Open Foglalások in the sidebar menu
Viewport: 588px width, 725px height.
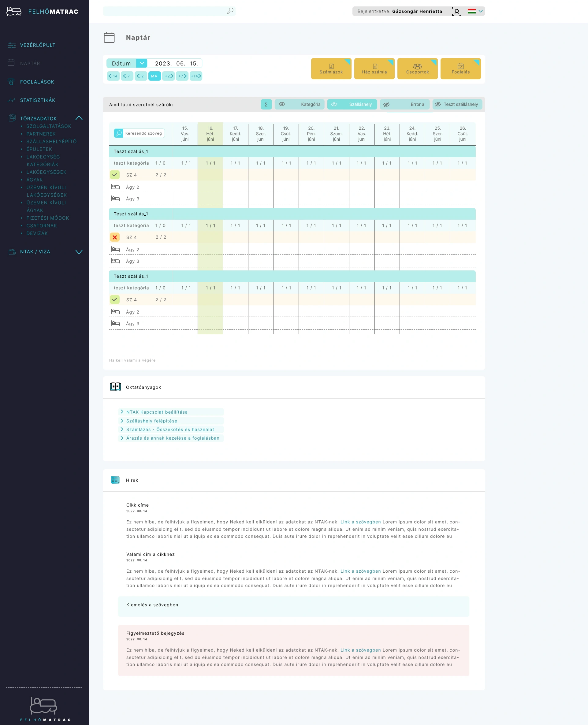[x=37, y=82]
